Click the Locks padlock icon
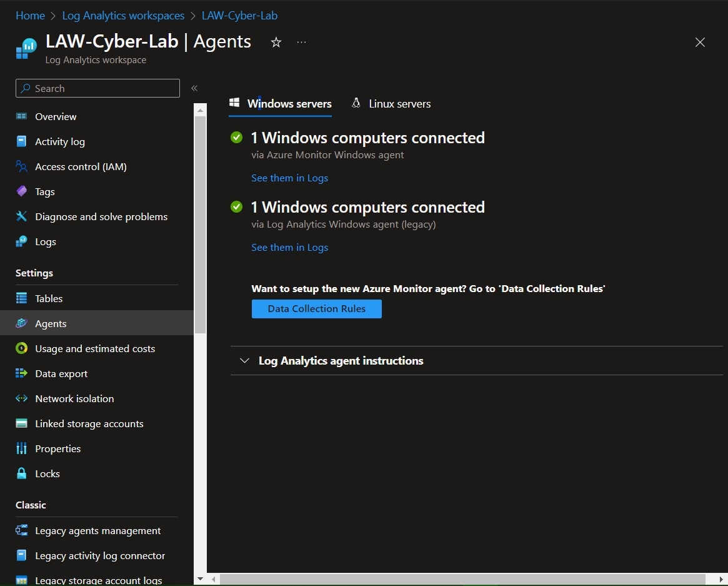Viewport: 728px width, 586px height. click(x=21, y=473)
